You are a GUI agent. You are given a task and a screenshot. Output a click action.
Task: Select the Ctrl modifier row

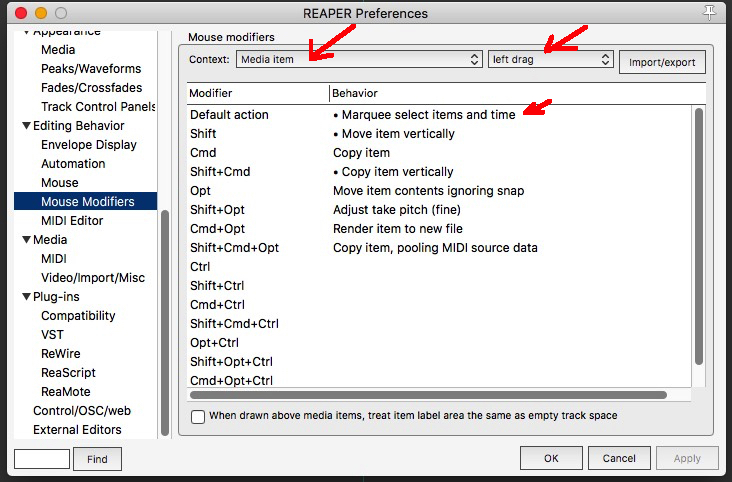(439, 267)
